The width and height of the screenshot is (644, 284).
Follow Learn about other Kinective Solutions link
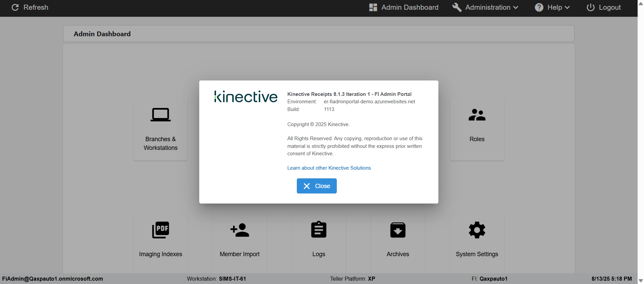tap(329, 168)
